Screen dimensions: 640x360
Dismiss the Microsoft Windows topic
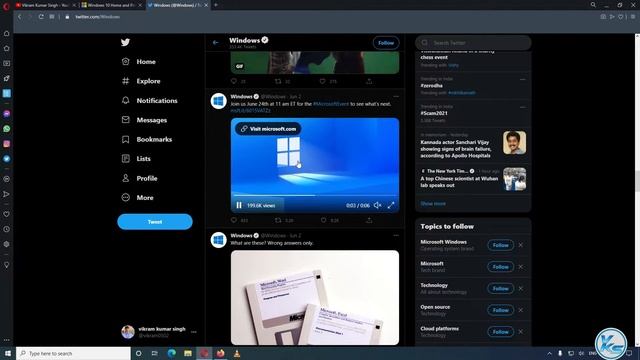pos(521,245)
